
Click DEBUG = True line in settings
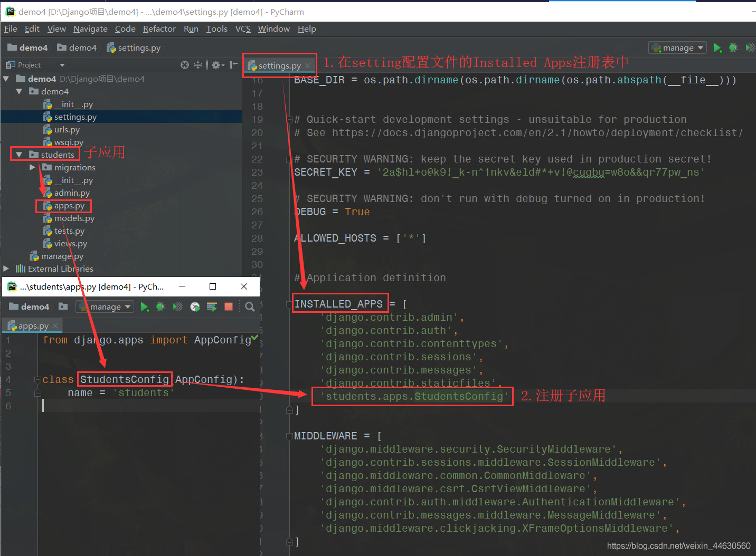[332, 212]
